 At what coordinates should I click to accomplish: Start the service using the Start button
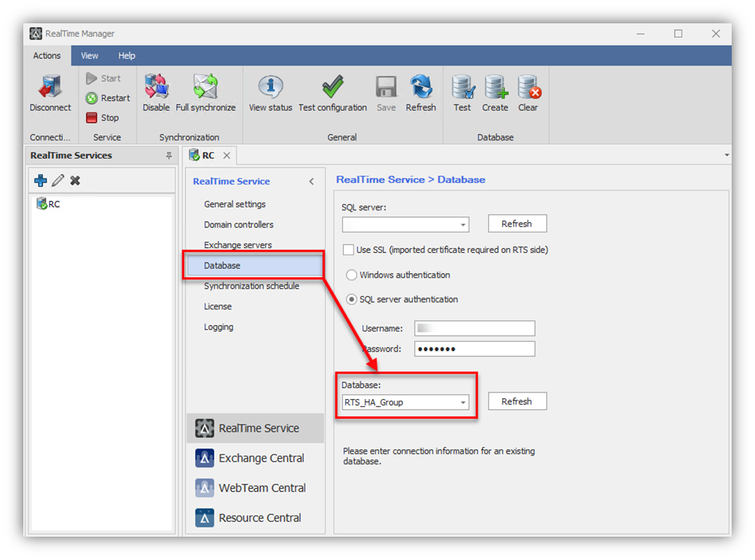pyautogui.click(x=103, y=78)
